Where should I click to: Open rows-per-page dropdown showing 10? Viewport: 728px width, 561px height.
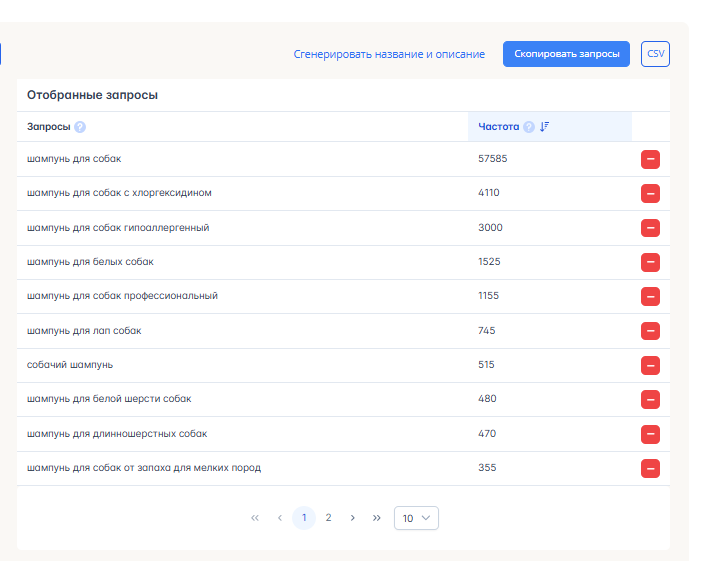(x=416, y=518)
